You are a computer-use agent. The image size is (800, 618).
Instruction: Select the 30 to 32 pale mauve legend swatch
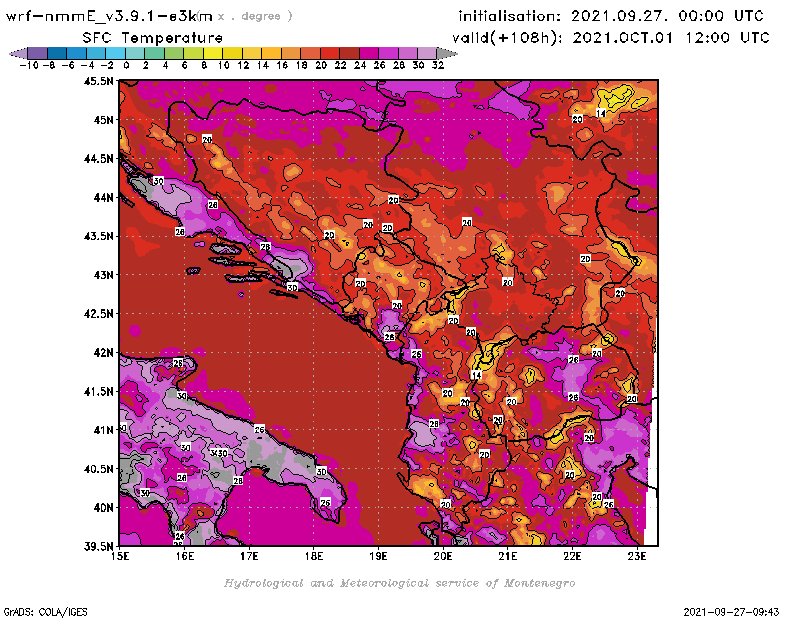[x=428, y=53]
